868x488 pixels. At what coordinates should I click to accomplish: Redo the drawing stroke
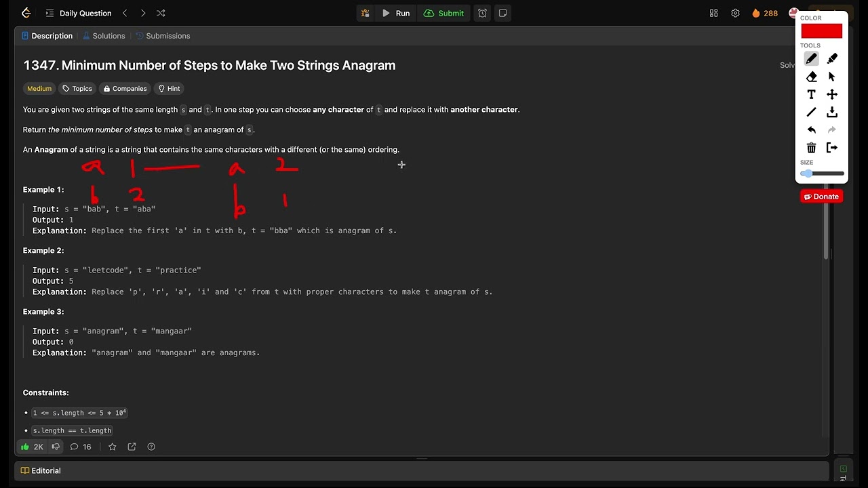[832, 129]
